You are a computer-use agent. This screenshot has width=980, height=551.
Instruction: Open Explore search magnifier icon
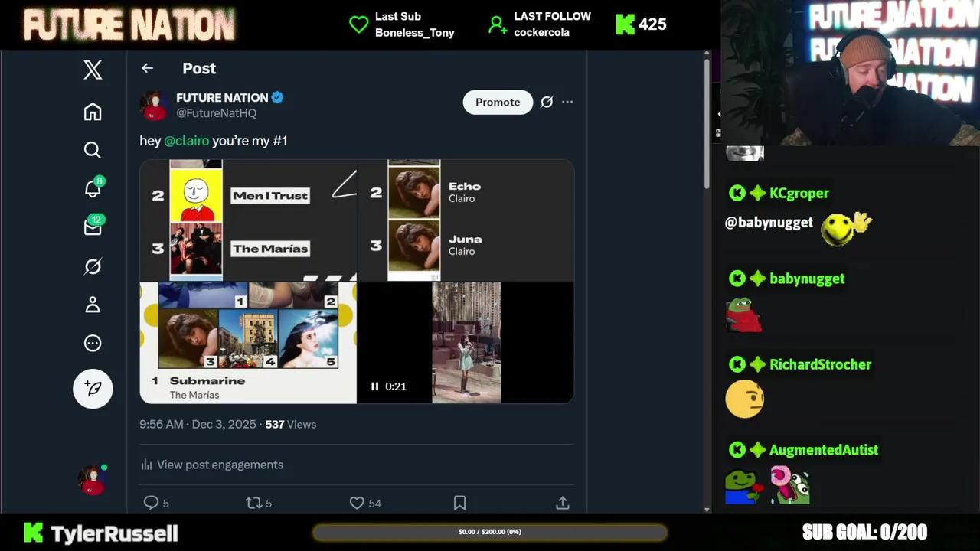(x=93, y=150)
